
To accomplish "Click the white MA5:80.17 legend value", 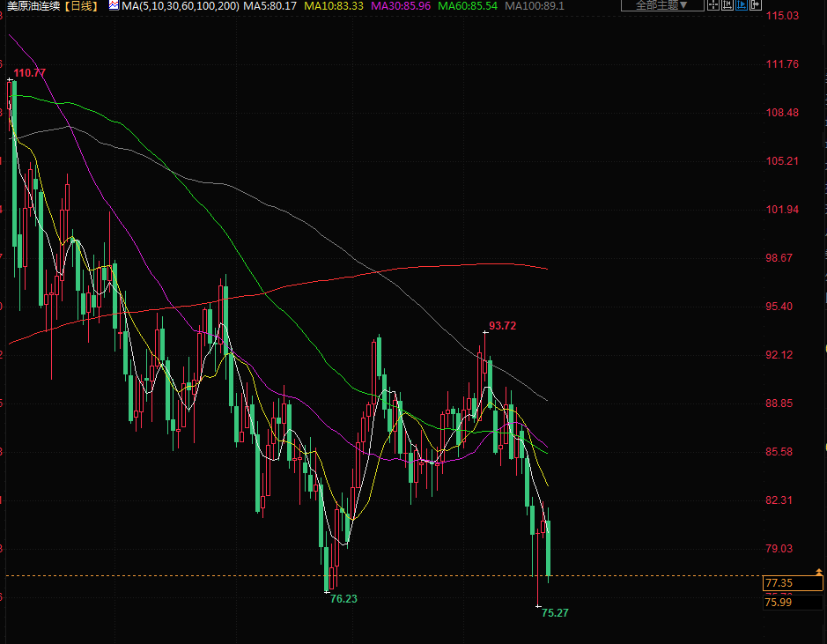I will point(270,6).
